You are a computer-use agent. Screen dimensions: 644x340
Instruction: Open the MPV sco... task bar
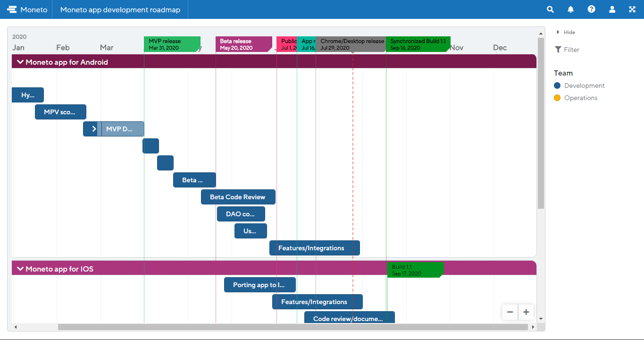pyautogui.click(x=60, y=112)
